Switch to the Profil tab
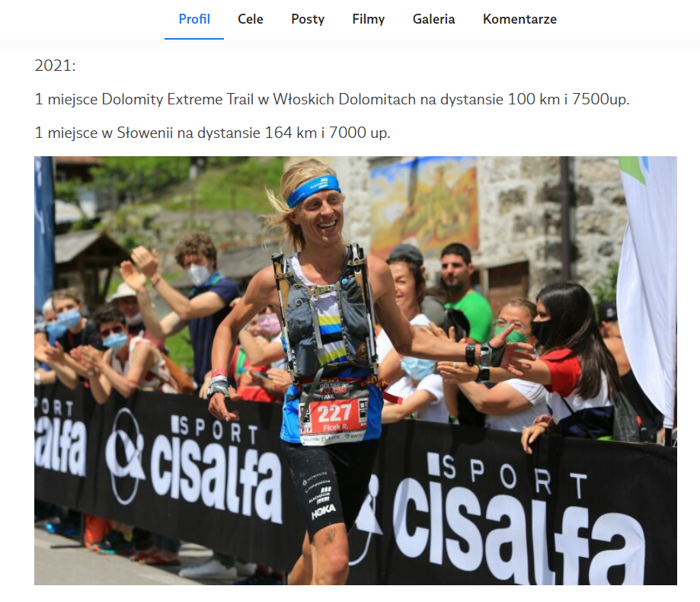 click(194, 19)
